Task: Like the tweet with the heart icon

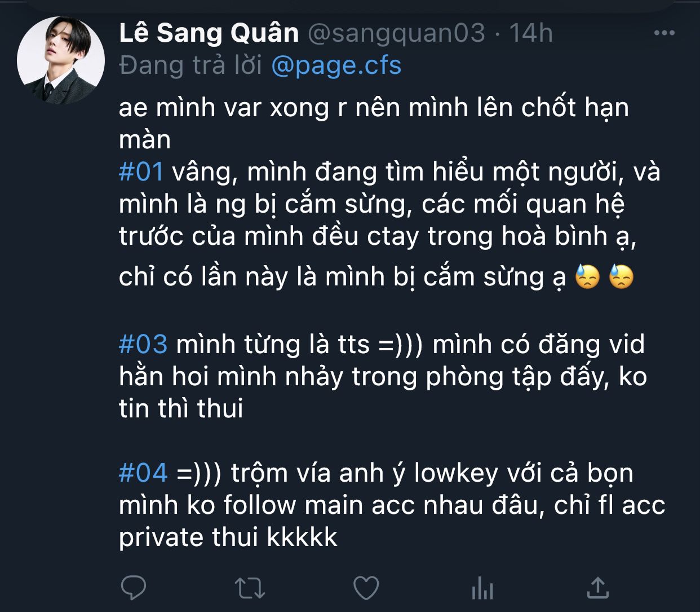Action: pyautogui.click(x=366, y=588)
